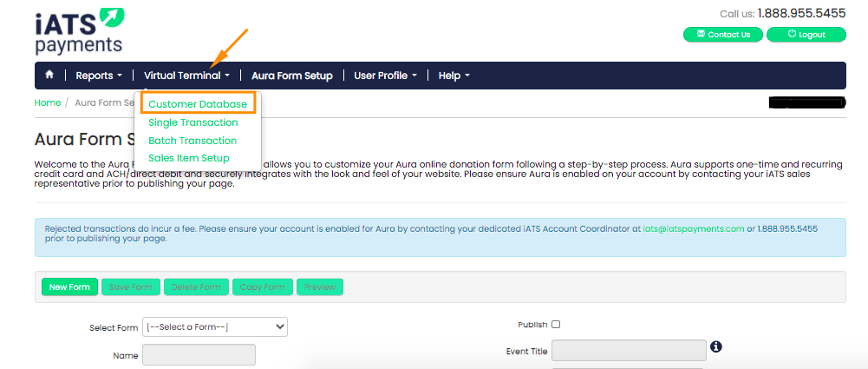This screenshot has height=369, width=868.
Task: Open the Aura Form Setup tab
Action: point(291,76)
